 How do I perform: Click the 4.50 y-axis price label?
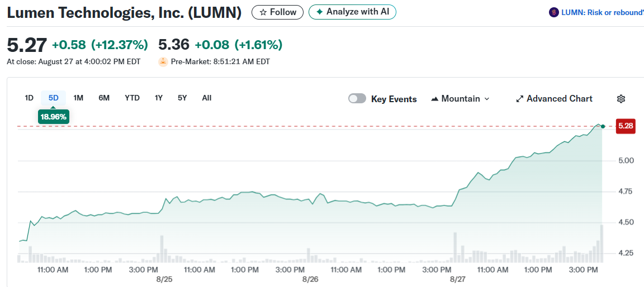point(625,222)
